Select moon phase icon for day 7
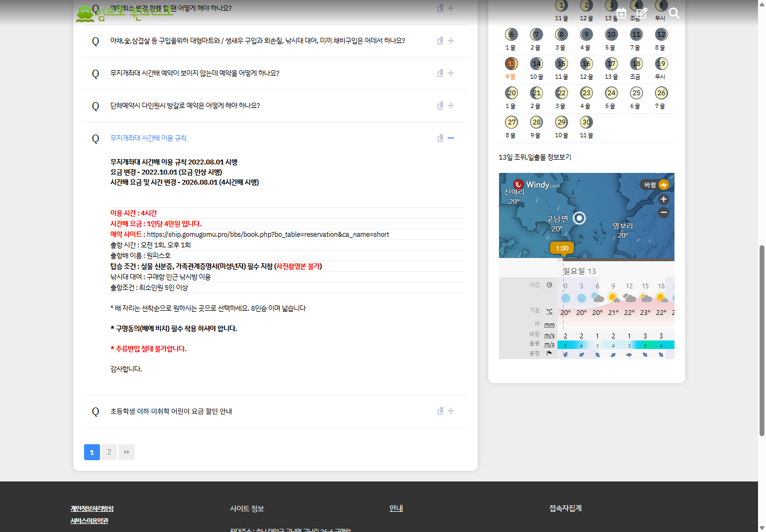 coord(536,35)
